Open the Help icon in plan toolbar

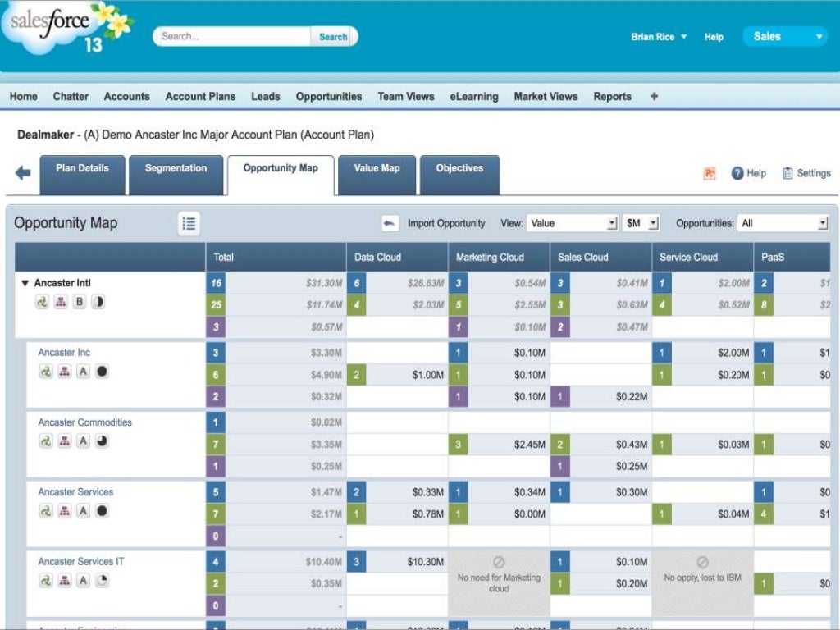[737, 173]
